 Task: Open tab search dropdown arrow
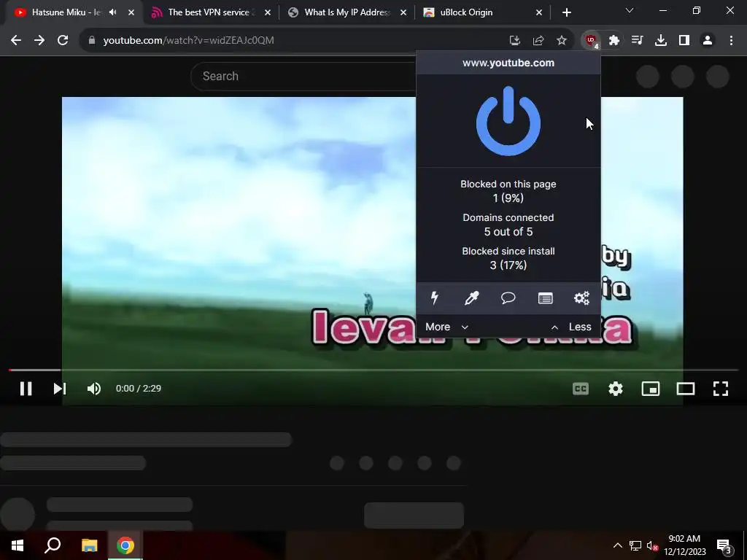click(x=630, y=10)
